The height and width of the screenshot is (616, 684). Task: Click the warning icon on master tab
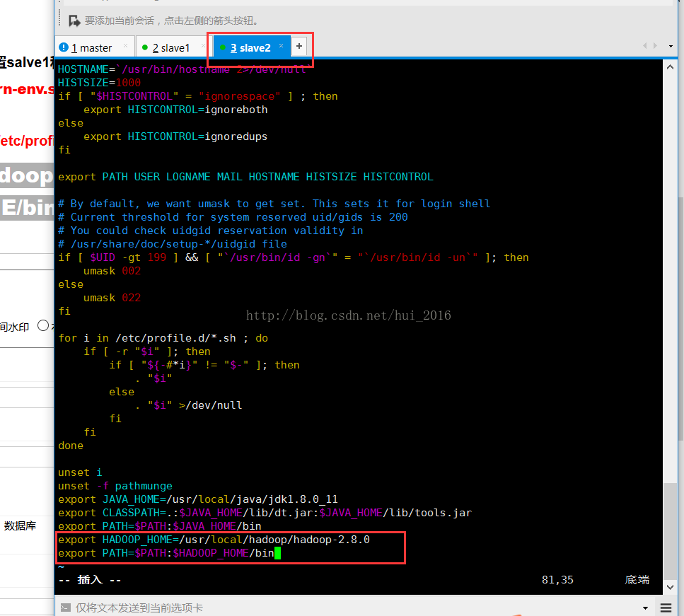click(x=64, y=47)
